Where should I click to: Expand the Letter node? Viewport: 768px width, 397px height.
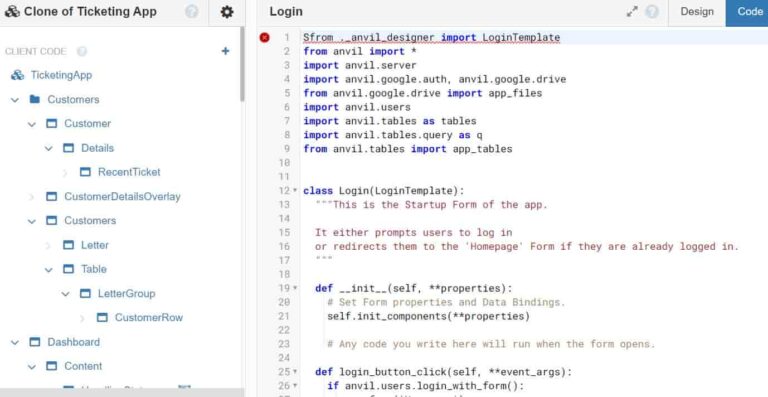(x=48, y=245)
